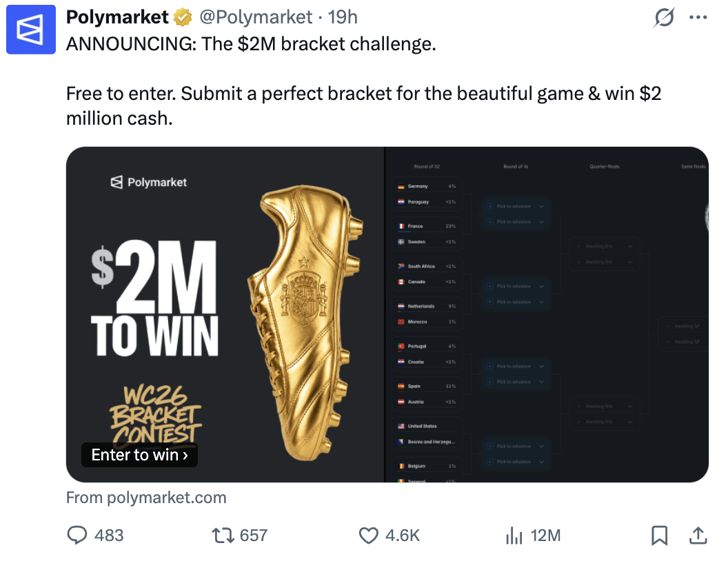
Task: Like the post with heart icon
Action: (368, 535)
